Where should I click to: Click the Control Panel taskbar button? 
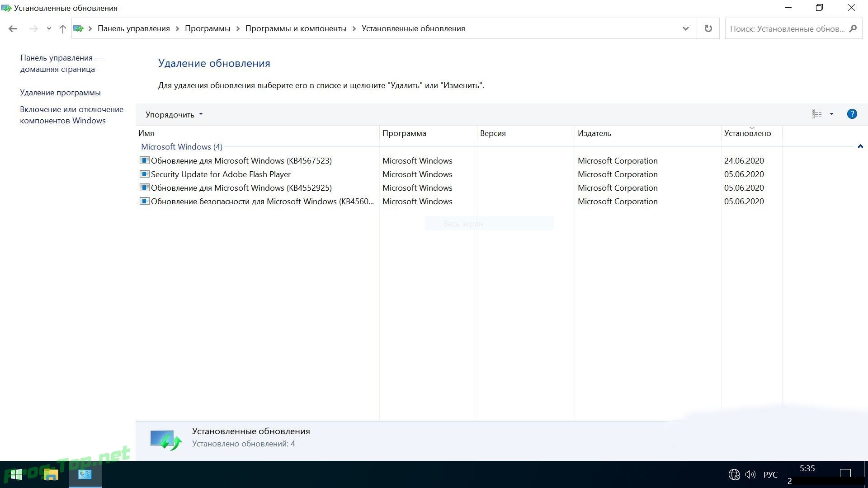(x=85, y=474)
